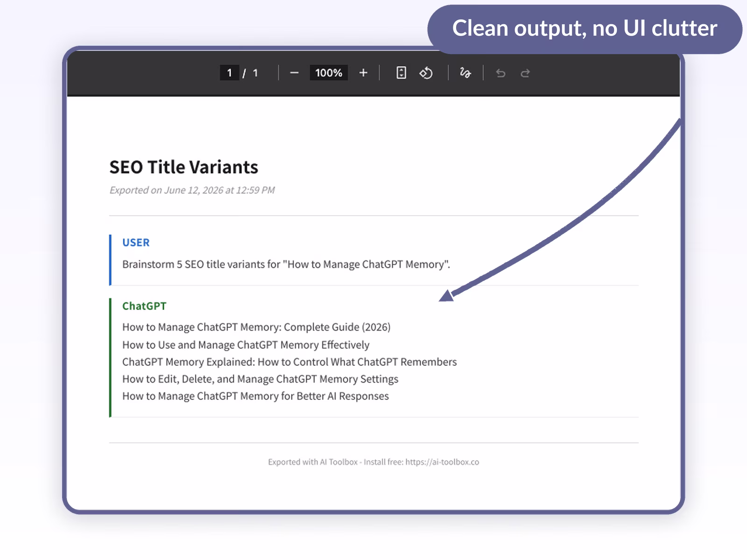The image size is (747, 560).
Task: Click the 100% zoom level field
Action: pos(329,73)
